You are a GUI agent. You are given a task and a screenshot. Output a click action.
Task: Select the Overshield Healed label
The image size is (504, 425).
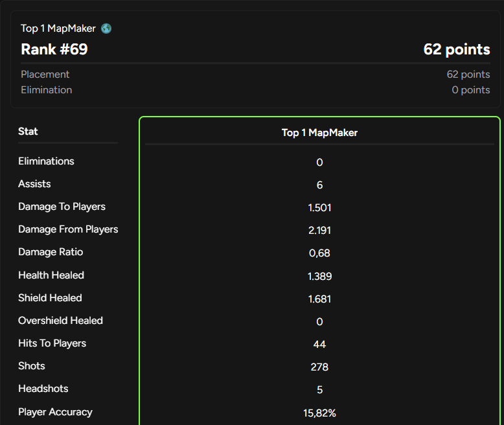point(60,321)
